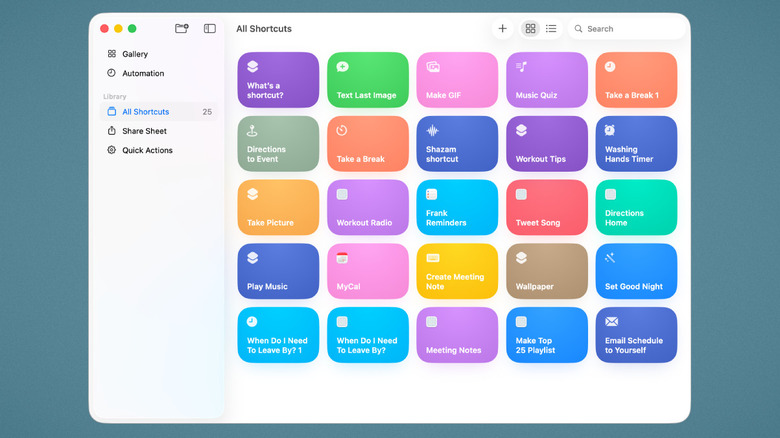Image resolution: width=780 pixels, height=438 pixels.
Task: Open the Make Top 25 Playlist tile
Action: coord(547,335)
